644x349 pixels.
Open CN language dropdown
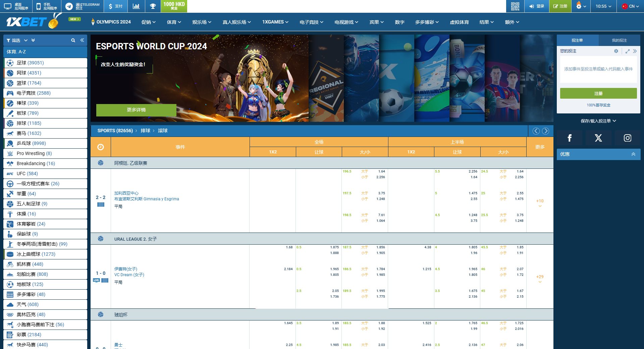(x=631, y=6)
